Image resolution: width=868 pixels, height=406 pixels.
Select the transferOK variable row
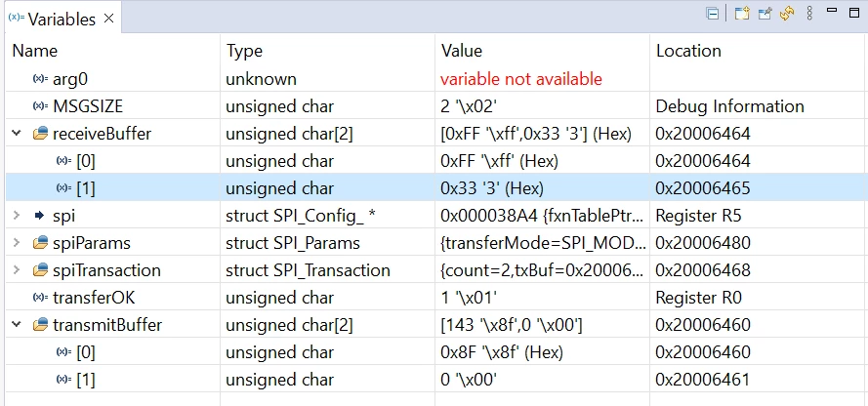click(436, 298)
